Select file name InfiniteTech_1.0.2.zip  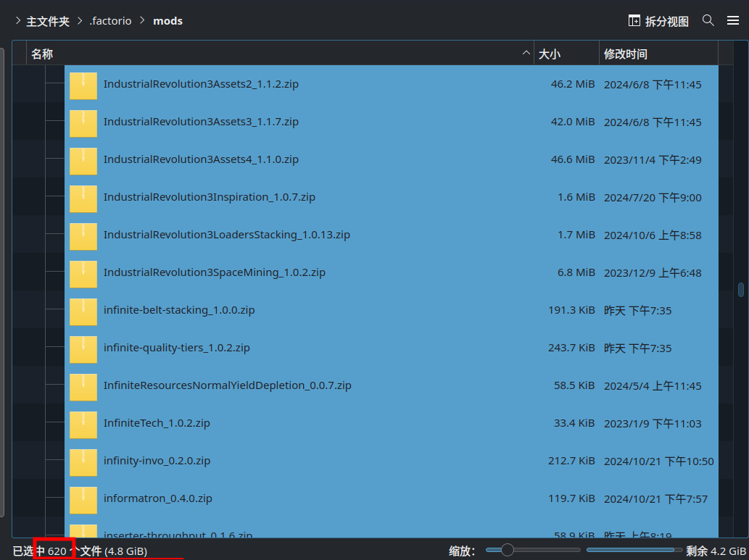157,424
